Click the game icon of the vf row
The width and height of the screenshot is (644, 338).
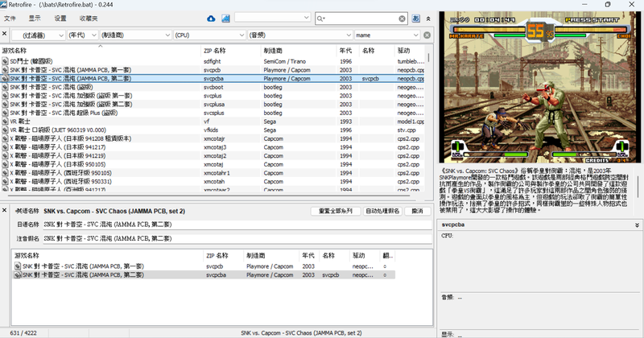coord(5,122)
